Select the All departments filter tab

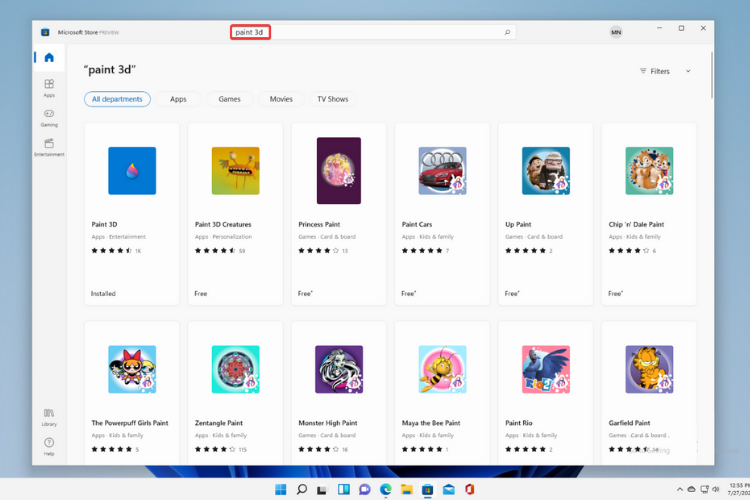click(117, 99)
